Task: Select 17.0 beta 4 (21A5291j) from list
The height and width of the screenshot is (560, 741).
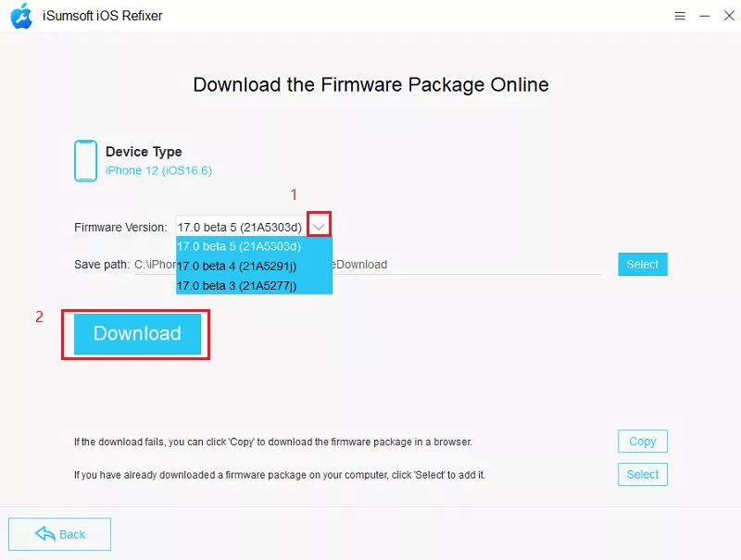Action: coord(254,267)
